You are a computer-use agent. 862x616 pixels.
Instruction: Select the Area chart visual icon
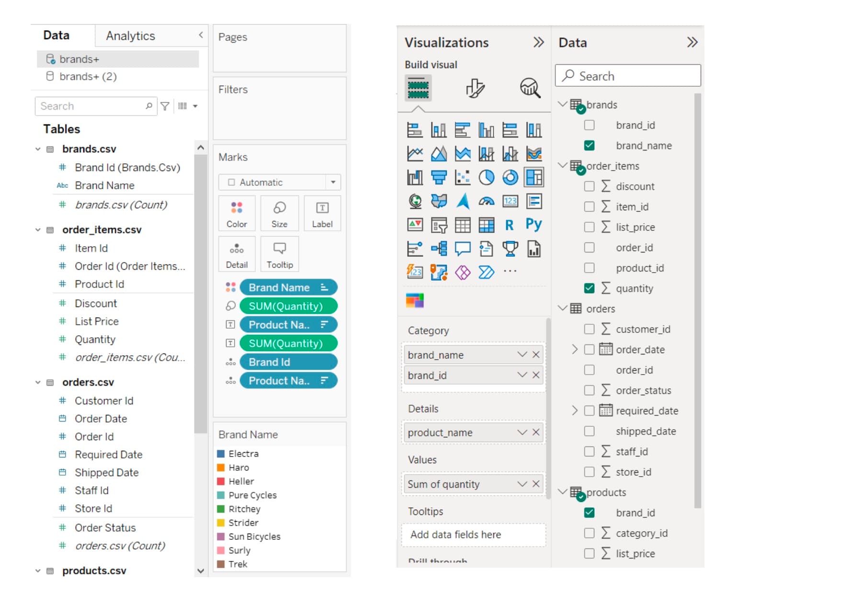[439, 154]
